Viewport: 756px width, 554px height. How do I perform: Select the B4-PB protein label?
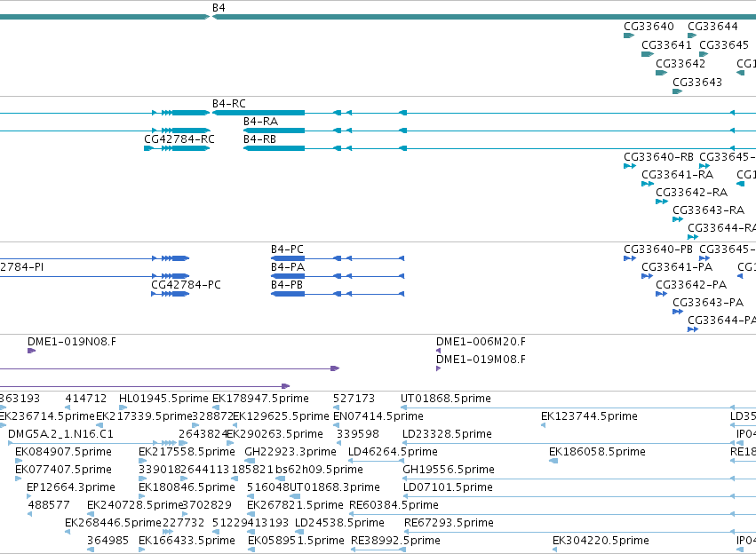(x=287, y=285)
